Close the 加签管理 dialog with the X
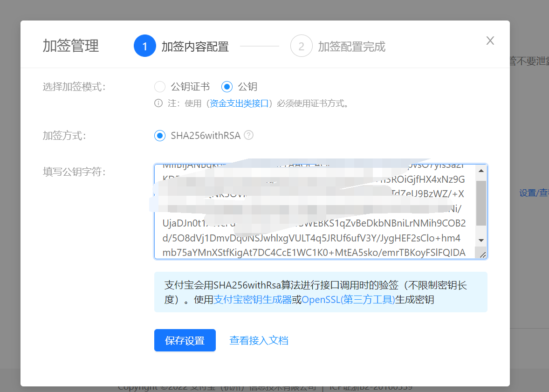The image size is (549, 392). coord(490,41)
